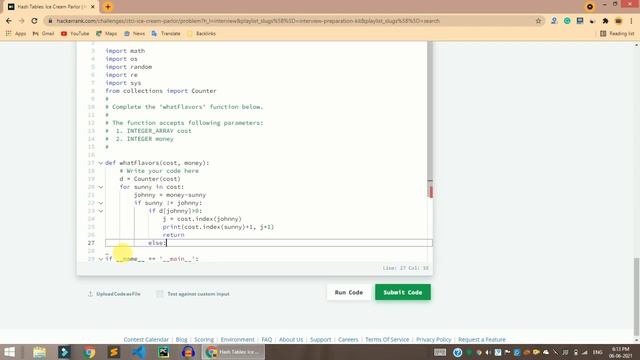Enable Test against custom input checkbox
This screenshot has height=360, width=640.
(x=160, y=294)
